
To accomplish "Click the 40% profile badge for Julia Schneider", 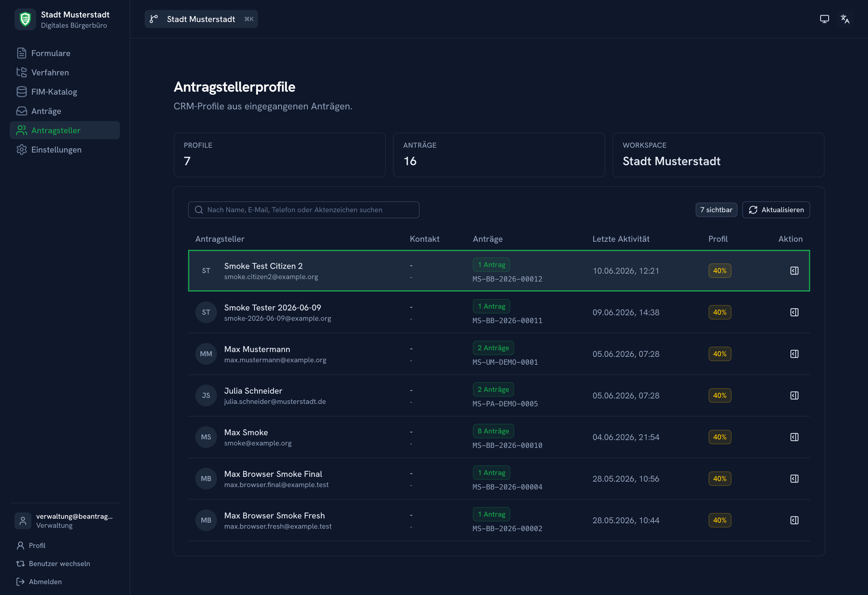I will [720, 395].
